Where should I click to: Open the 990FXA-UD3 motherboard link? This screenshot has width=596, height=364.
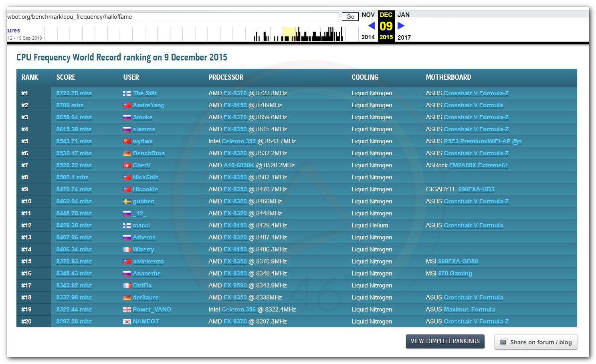point(476,189)
